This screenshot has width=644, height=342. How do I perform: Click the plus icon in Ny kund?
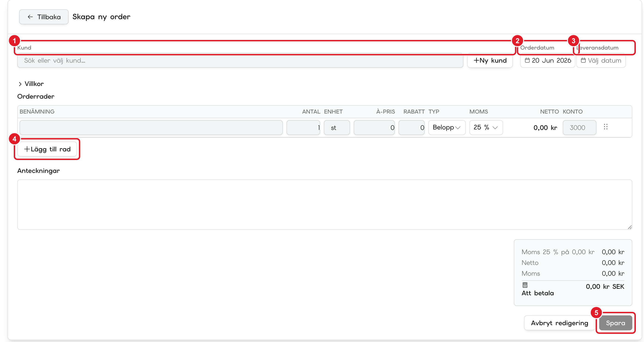coord(476,60)
